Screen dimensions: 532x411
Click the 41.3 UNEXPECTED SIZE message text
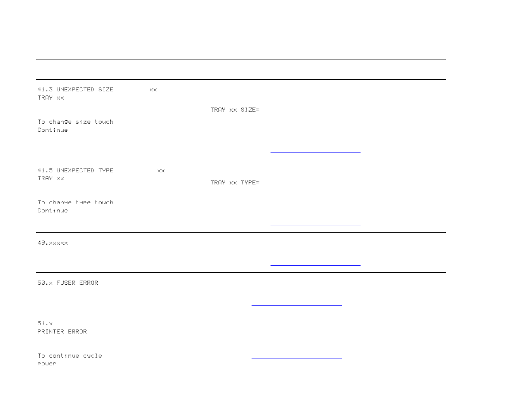pos(75,90)
